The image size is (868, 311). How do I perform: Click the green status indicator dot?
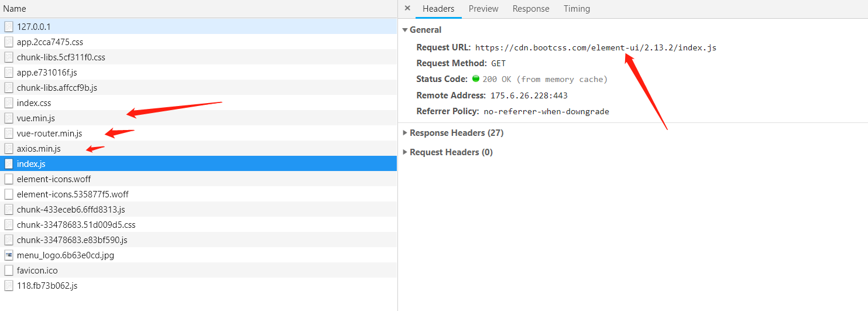pyautogui.click(x=476, y=78)
